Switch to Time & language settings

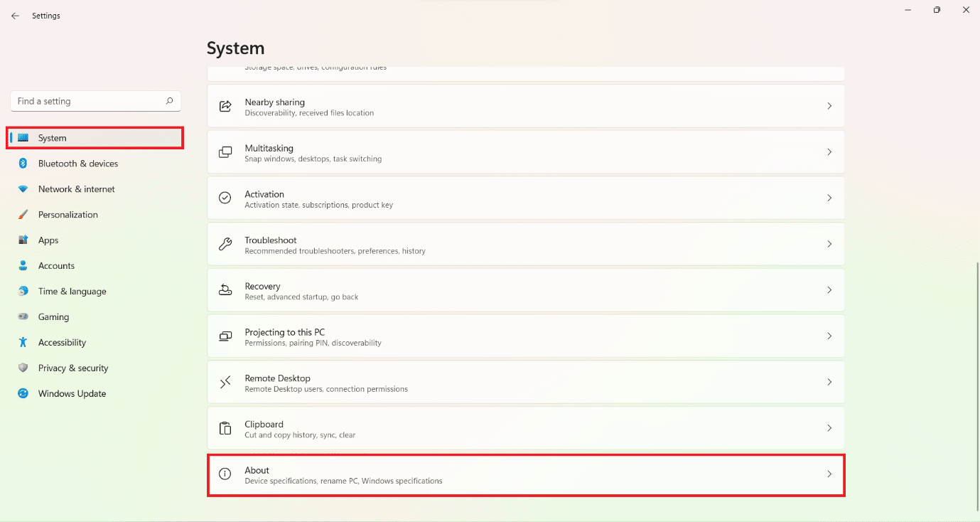point(72,292)
